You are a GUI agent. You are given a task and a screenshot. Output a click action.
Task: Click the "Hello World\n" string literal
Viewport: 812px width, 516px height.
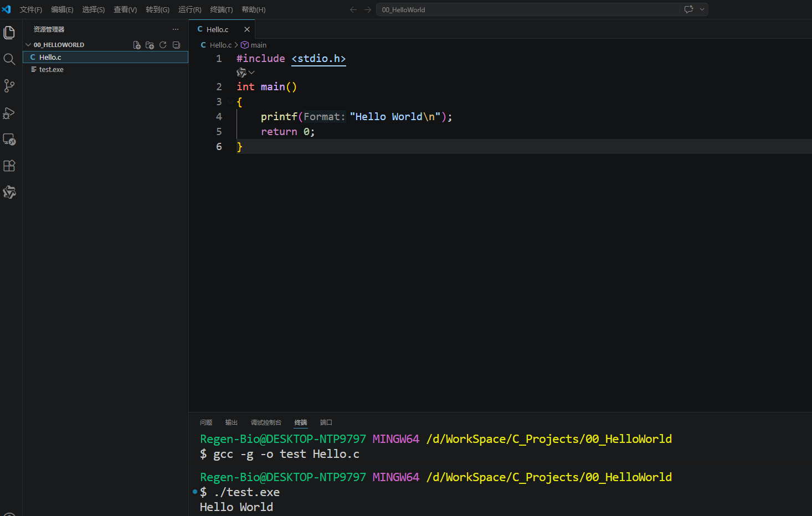[395, 117]
